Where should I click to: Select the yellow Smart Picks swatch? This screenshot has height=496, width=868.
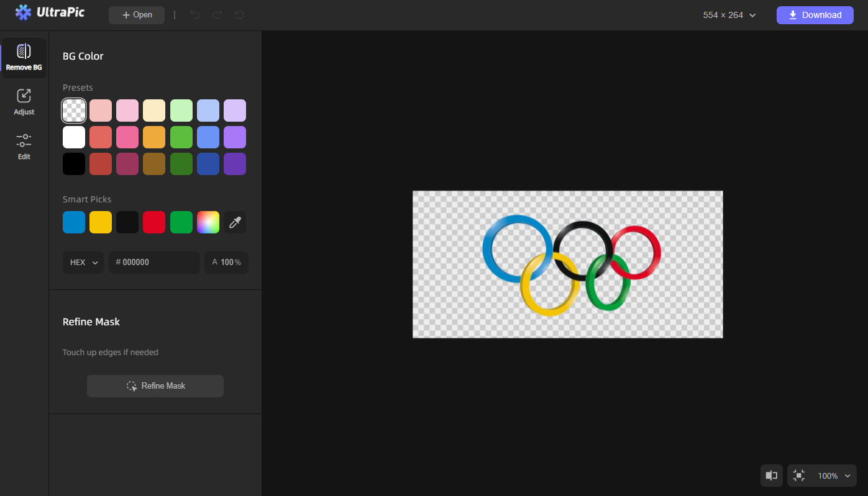[x=100, y=222]
